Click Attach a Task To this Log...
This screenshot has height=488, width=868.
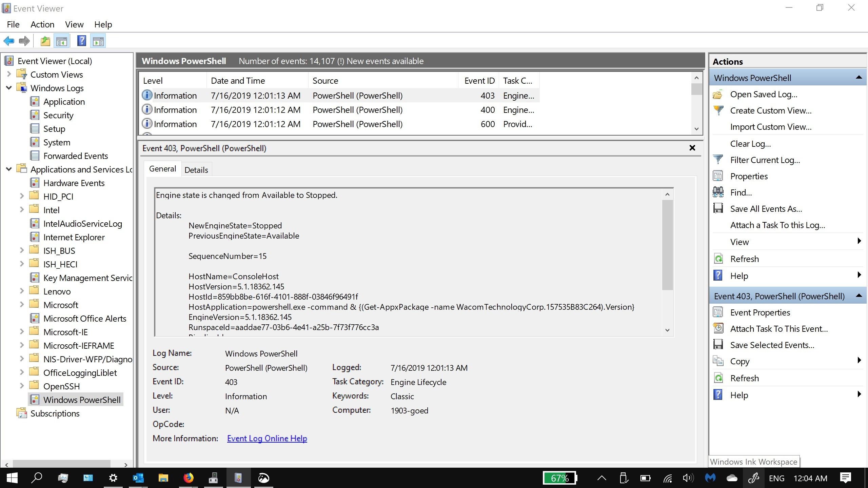pyautogui.click(x=777, y=225)
